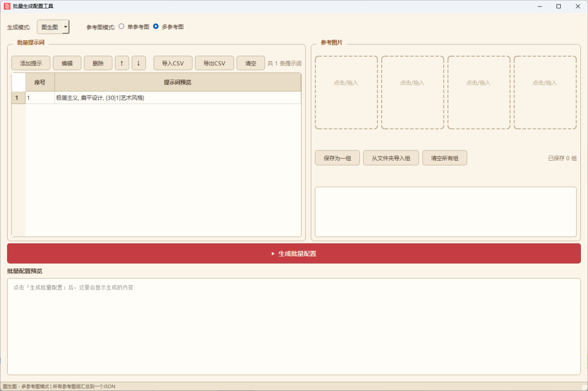The height and width of the screenshot is (391, 588).
Task: Minimize the 批量生成配置工具 window
Action: [x=540, y=6]
